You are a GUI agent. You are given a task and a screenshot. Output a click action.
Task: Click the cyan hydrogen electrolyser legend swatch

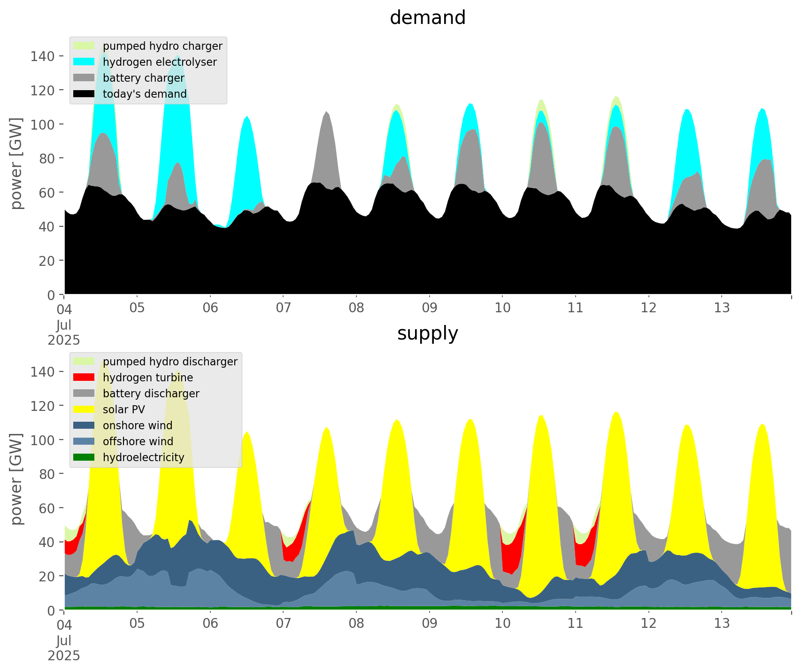(x=84, y=62)
